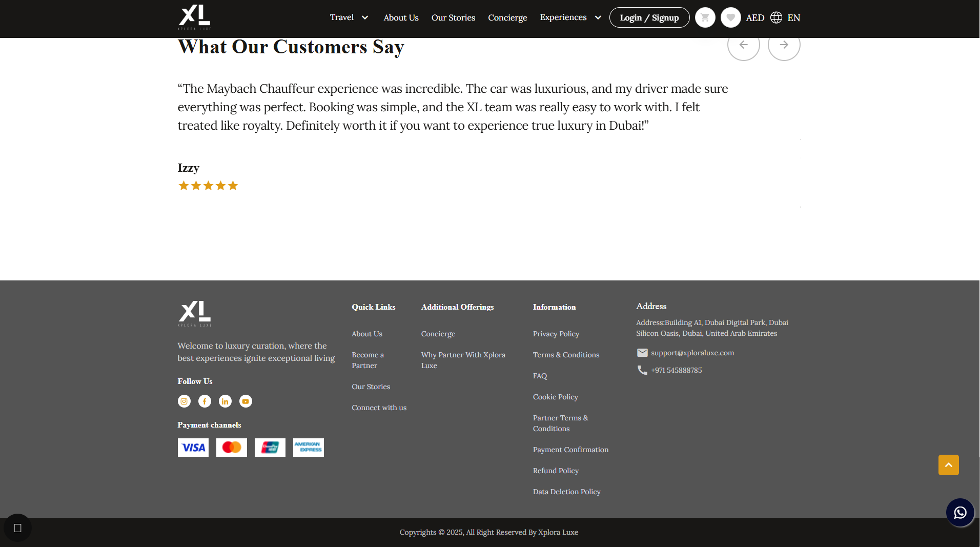
Task: Open the AED currency selector
Action: [755, 18]
